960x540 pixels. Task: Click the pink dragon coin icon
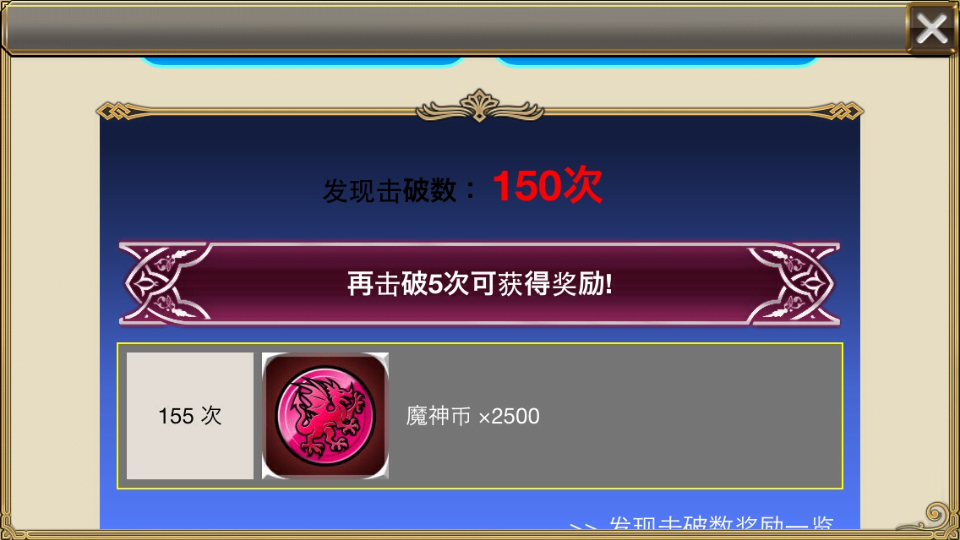point(325,416)
